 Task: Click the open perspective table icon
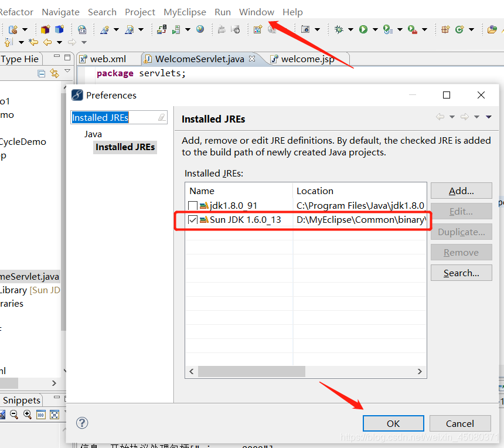coord(257,29)
